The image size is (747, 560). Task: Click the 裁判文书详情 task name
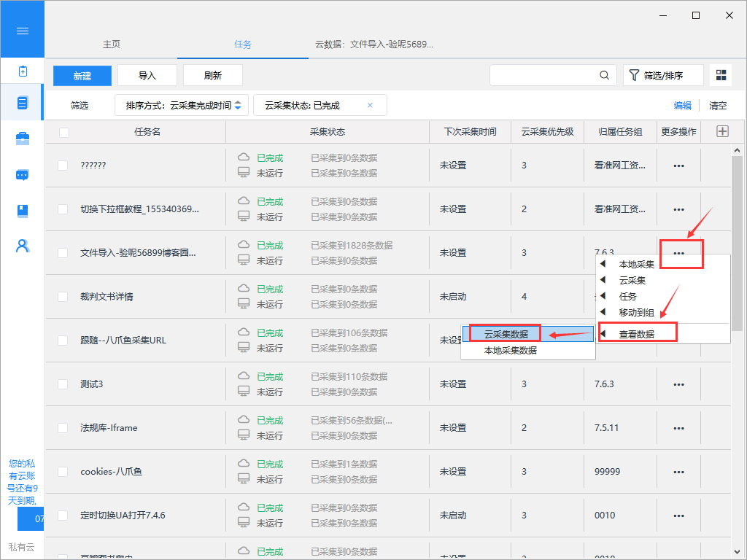(x=107, y=297)
